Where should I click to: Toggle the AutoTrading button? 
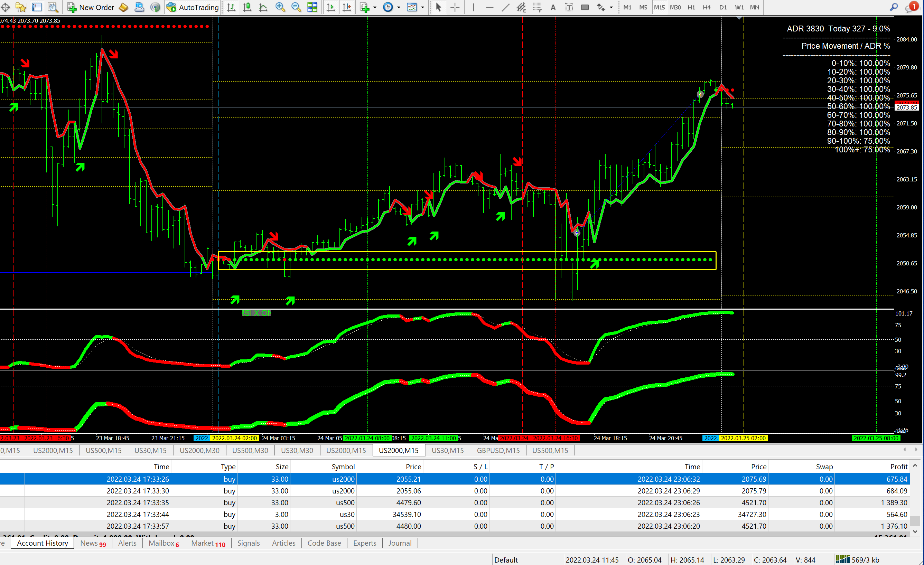tap(193, 7)
